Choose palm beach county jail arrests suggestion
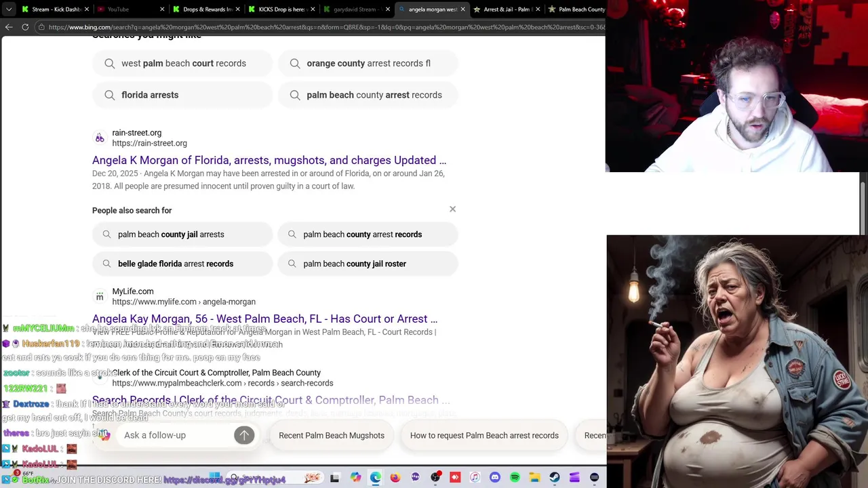Image resolution: width=868 pixels, height=488 pixels. click(183, 235)
